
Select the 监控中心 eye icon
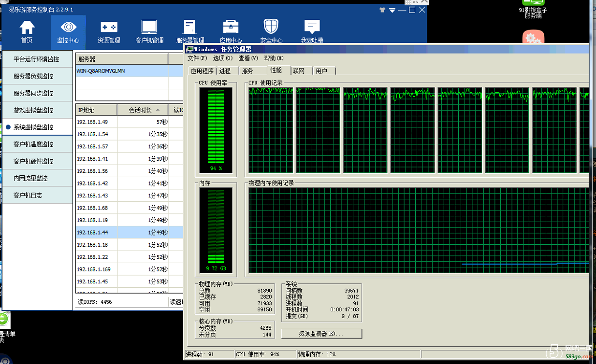pyautogui.click(x=68, y=28)
